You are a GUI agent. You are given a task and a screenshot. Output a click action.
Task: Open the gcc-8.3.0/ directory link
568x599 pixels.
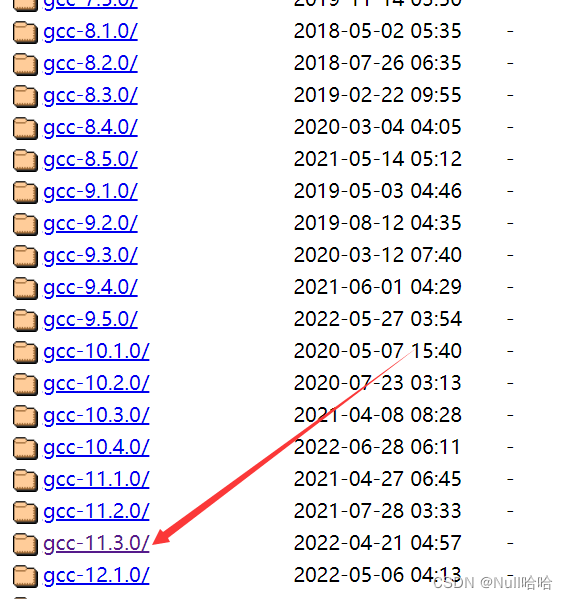(91, 96)
